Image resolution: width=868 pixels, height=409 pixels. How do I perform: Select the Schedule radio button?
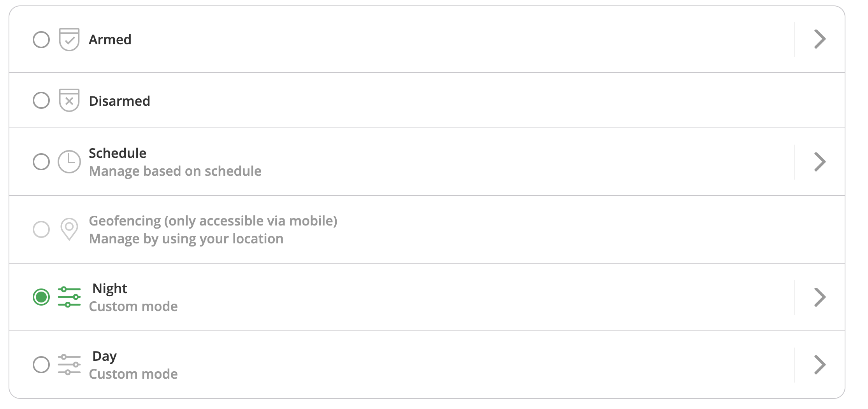click(x=41, y=161)
